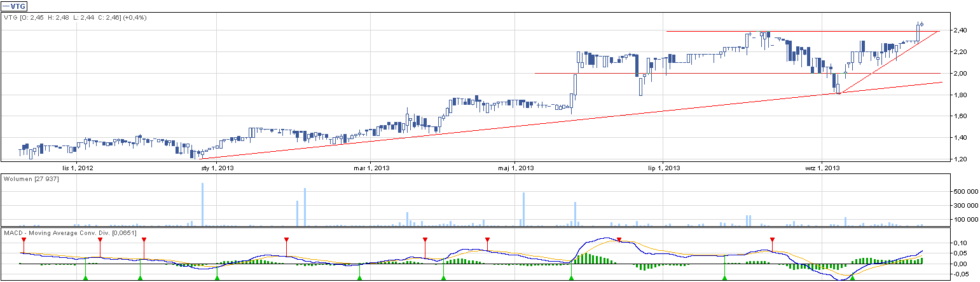Click the 2,20 price axis label

[x=960, y=52]
